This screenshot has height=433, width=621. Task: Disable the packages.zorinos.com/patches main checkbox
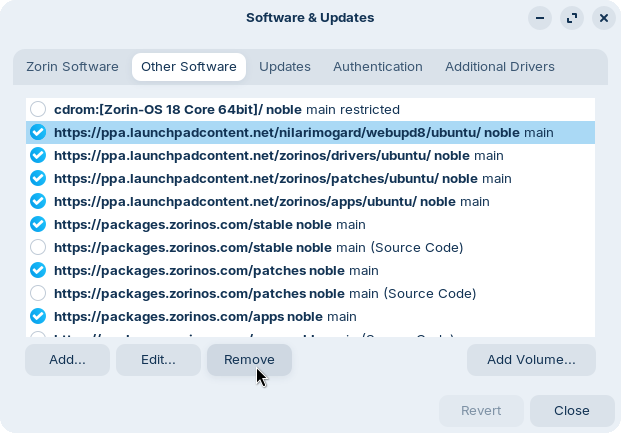point(38,270)
